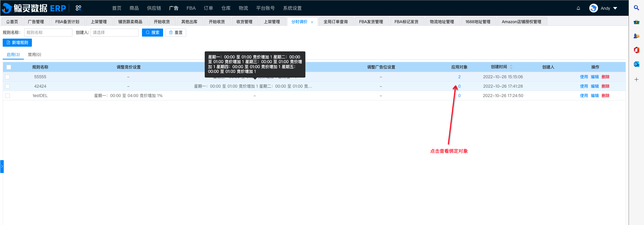Click 删除 for rule testDEL
The width and height of the screenshot is (644, 225).
(605, 96)
